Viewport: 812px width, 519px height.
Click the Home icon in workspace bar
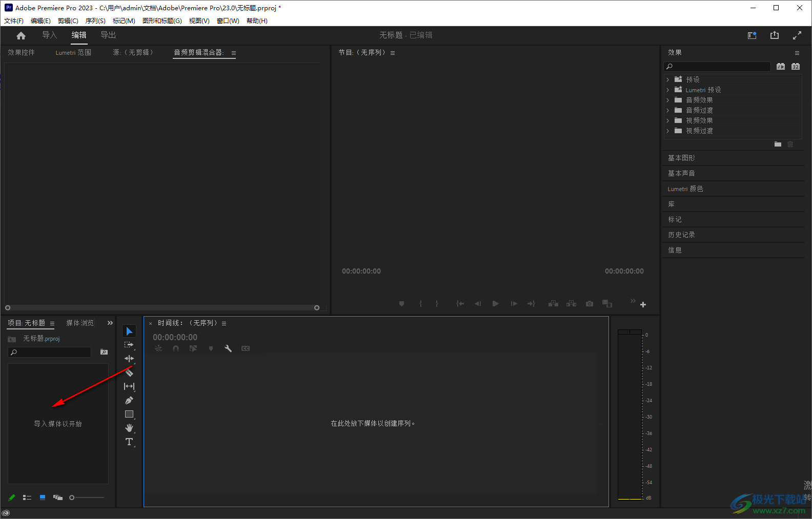(x=21, y=35)
